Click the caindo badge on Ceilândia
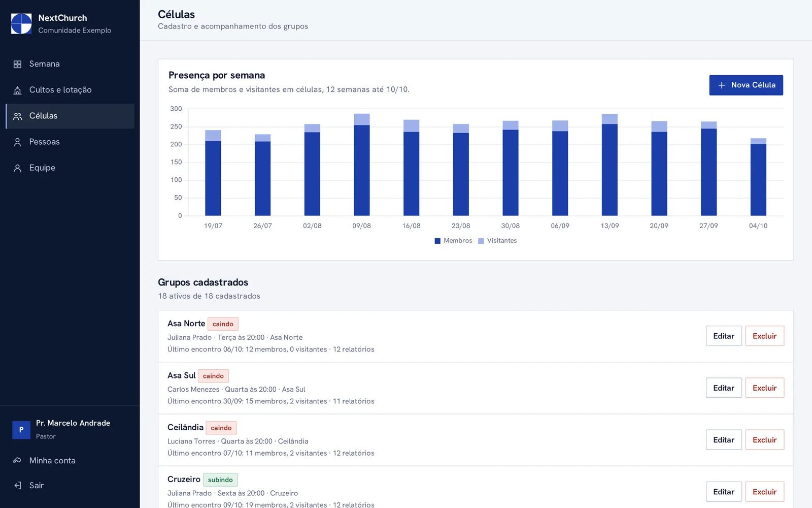 coord(221,428)
